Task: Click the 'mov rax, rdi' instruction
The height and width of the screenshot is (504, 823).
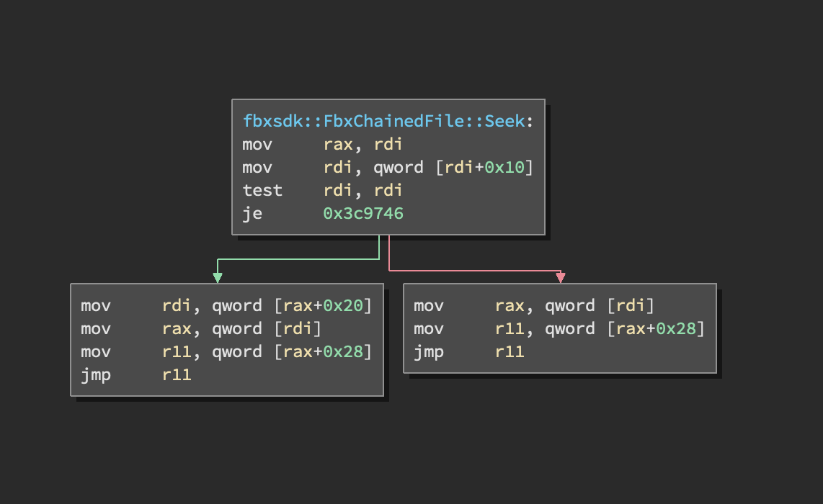Action: (322, 144)
